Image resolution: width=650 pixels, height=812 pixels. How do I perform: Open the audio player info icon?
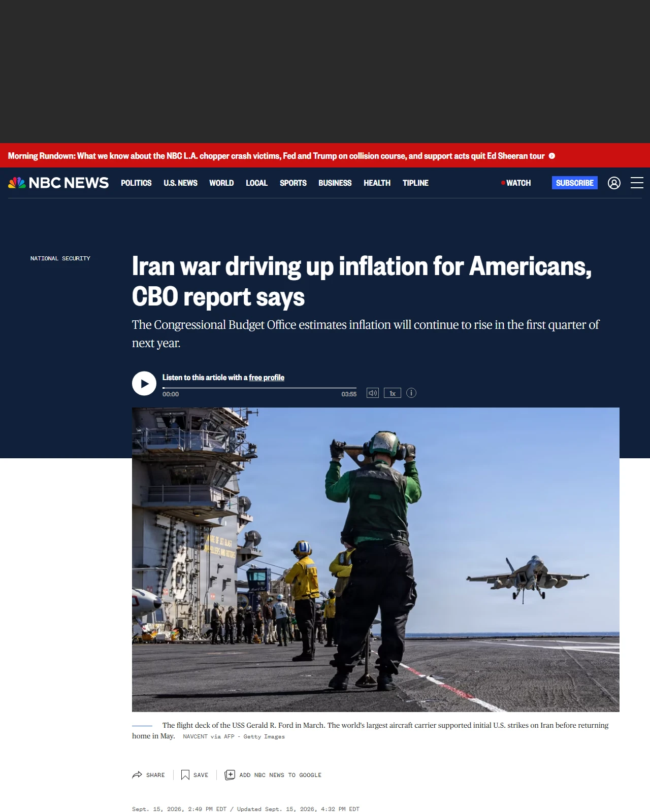(x=411, y=393)
